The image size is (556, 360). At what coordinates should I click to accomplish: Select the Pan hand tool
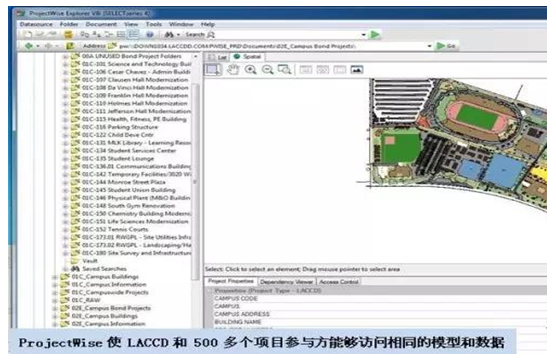coord(233,70)
